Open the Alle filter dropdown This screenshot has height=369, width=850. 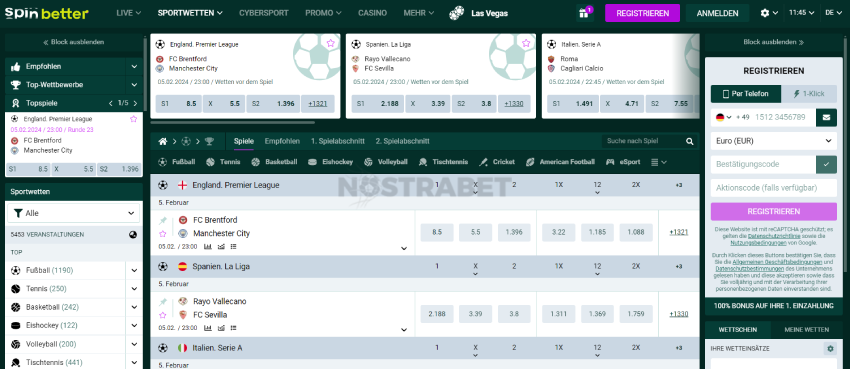pyautogui.click(x=74, y=213)
